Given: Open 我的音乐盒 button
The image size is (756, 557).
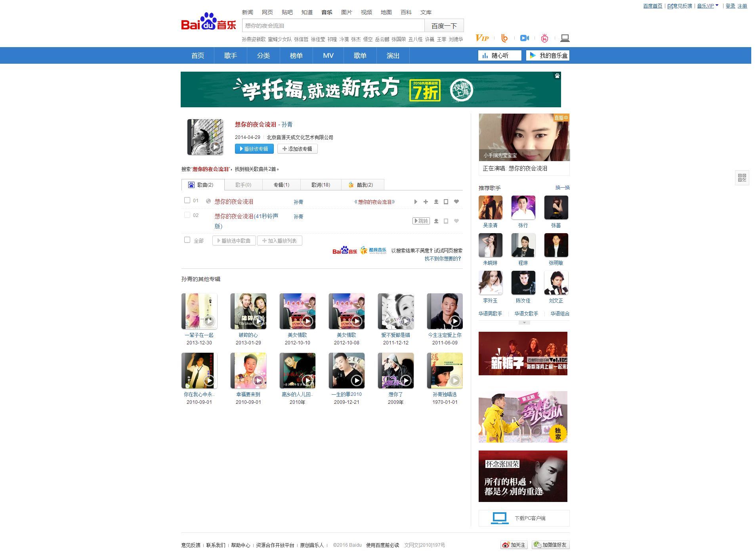Looking at the screenshot, I should tap(548, 55).
